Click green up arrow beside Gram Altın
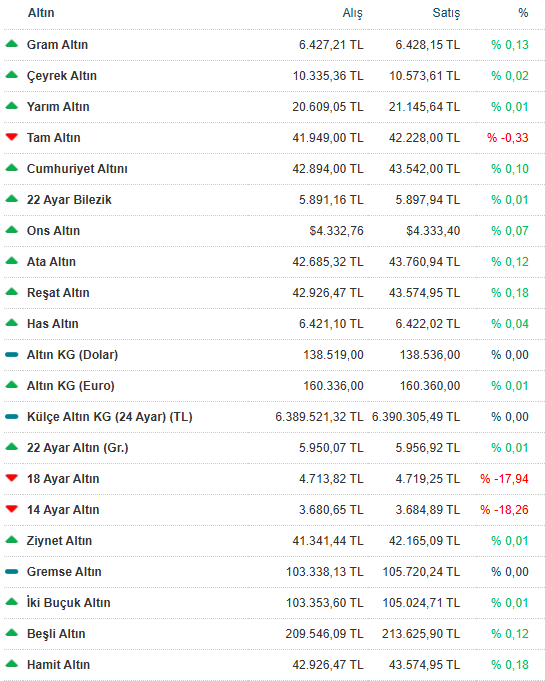The image size is (545, 681). pos(12,43)
